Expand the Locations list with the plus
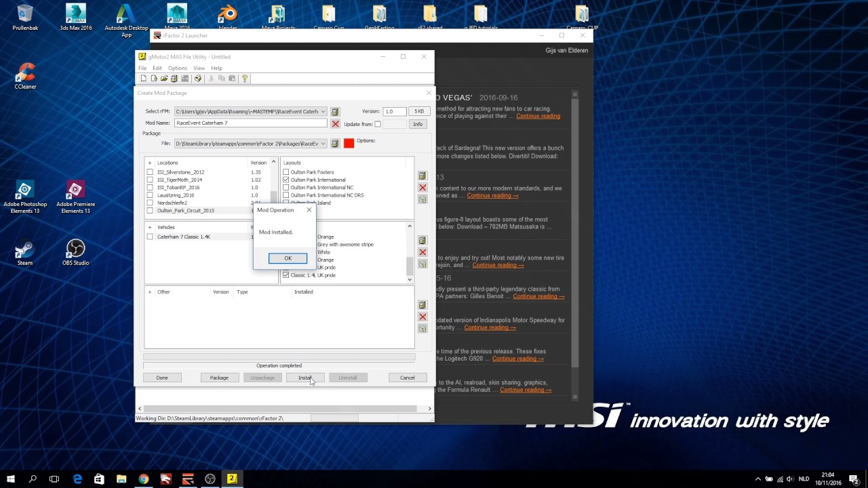The image size is (868, 488). [x=150, y=163]
